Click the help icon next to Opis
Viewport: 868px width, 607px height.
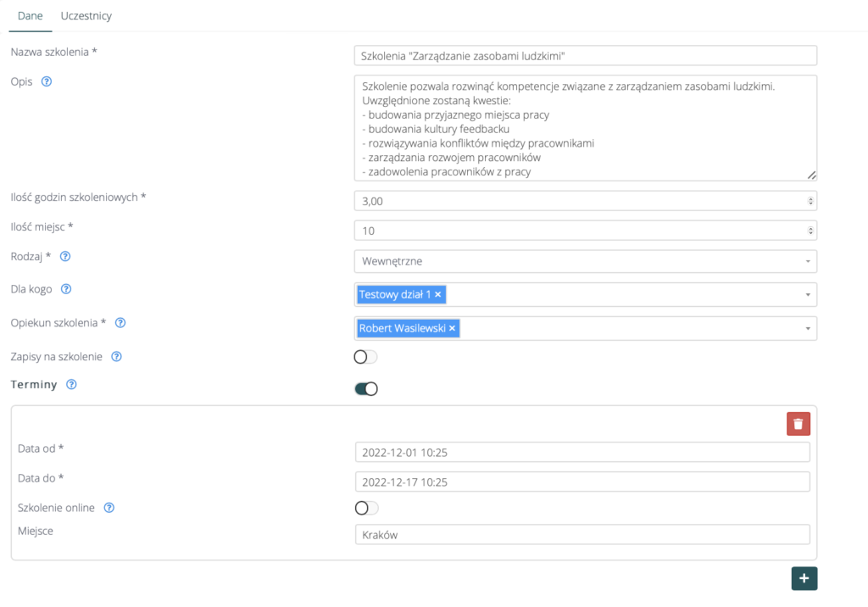point(47,82)
